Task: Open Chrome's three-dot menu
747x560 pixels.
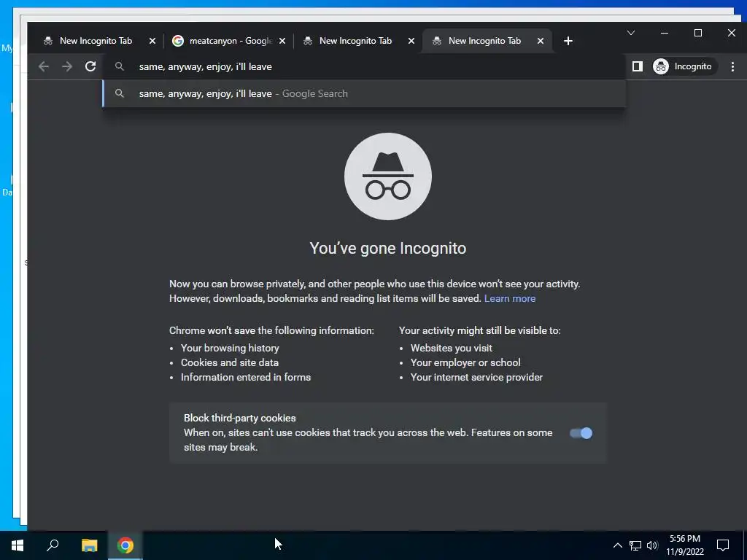Action: pos(732,66)
